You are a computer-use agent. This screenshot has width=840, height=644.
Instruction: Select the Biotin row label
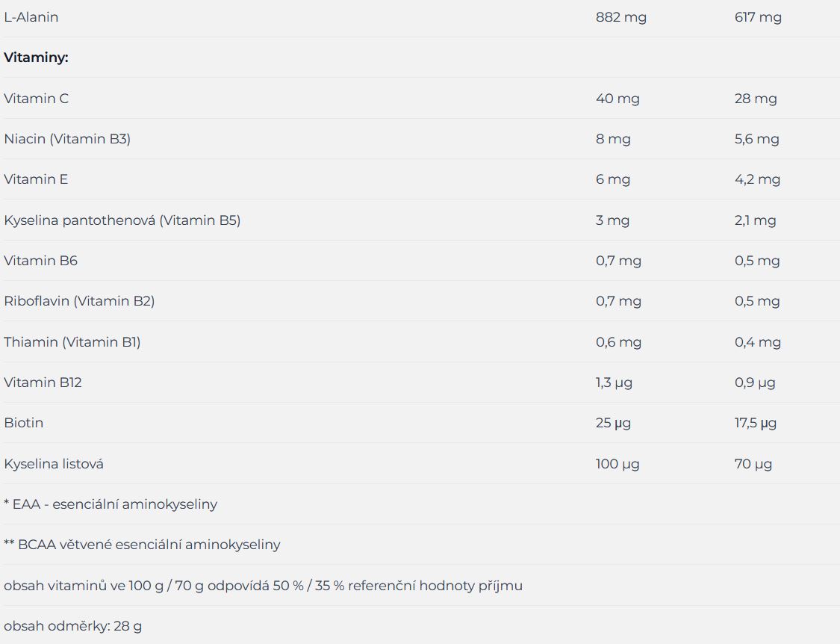point(24,423)
